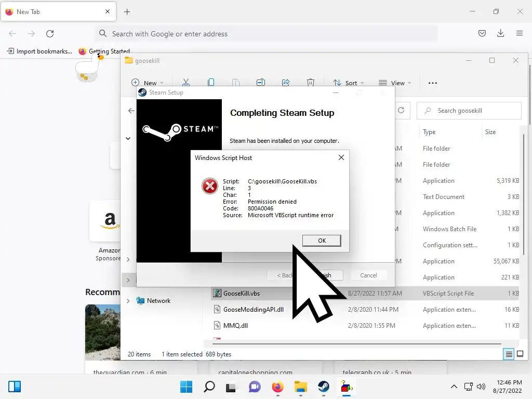Click the Explorer back arrow

(x=131, y=111)
